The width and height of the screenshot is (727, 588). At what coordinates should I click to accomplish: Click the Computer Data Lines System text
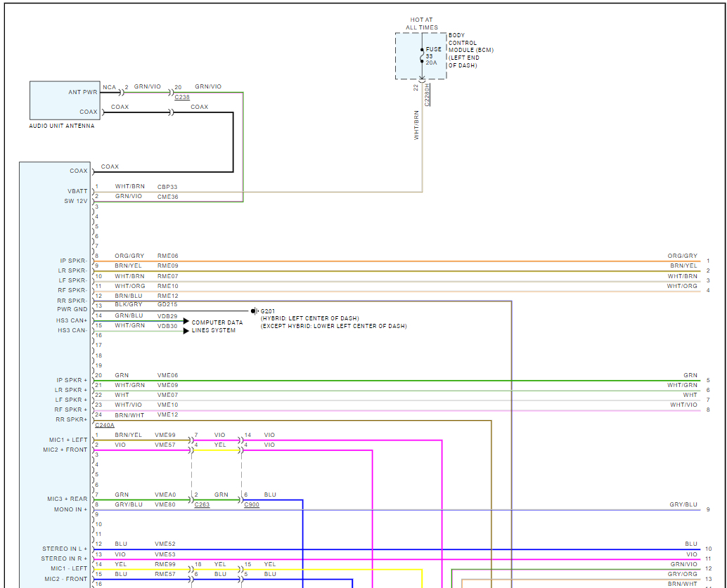217,326
